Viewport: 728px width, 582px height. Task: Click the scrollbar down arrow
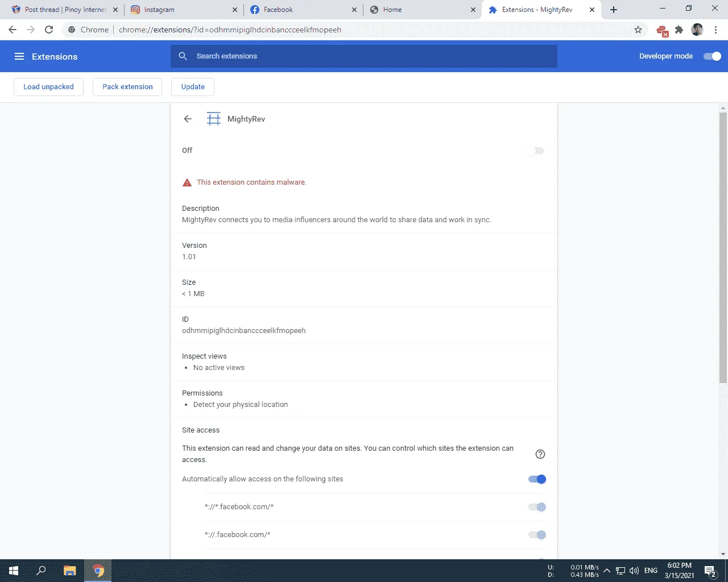click(723, 554)
